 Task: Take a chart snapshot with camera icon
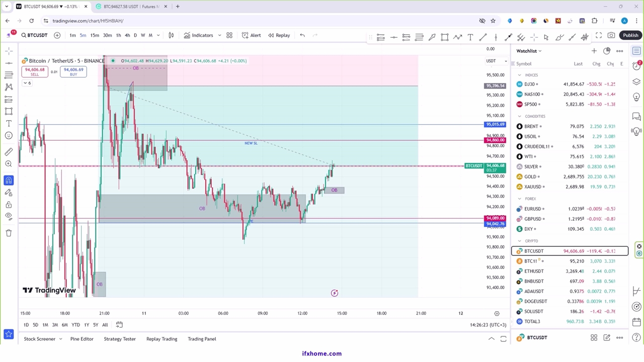click(x=611, y=35)
